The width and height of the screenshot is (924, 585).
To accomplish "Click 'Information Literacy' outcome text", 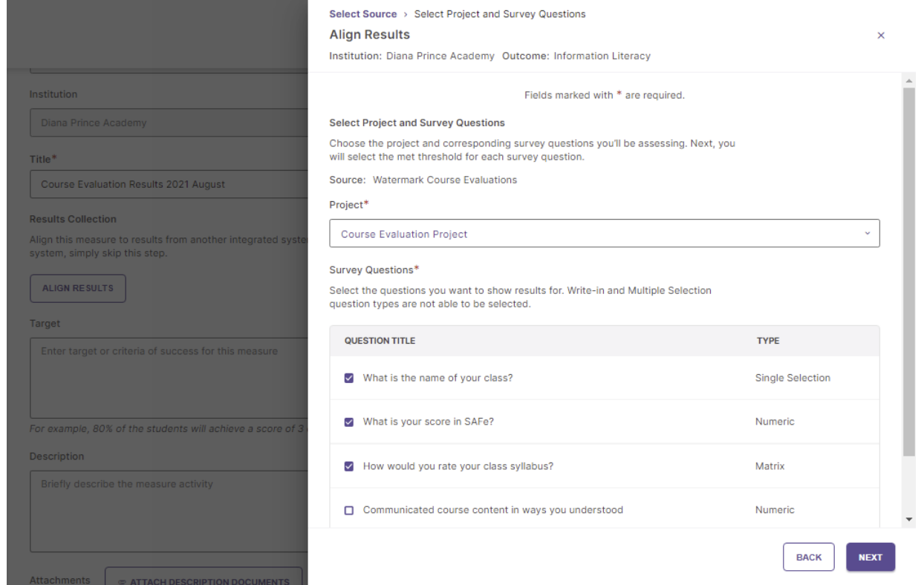I will [x=602, y=56].
